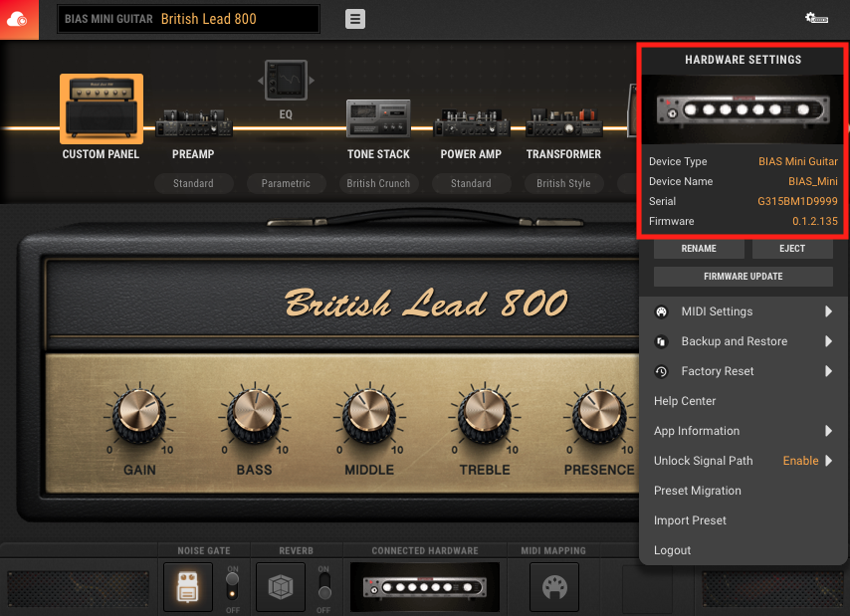Select previous EQ type with left arrow
The height and width of the screenshot is (616, 850).
[x=260, y=81]
